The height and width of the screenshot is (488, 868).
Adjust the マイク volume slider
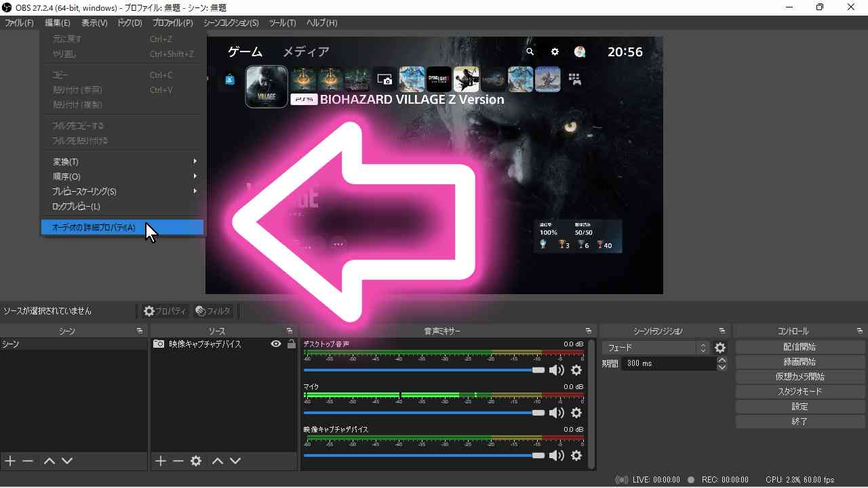click(x=424, y=413)
